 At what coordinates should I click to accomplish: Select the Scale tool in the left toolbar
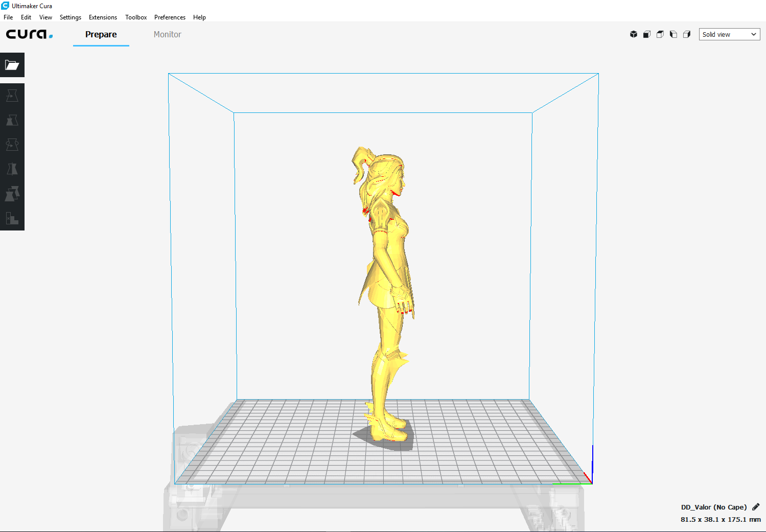[12, 120]
